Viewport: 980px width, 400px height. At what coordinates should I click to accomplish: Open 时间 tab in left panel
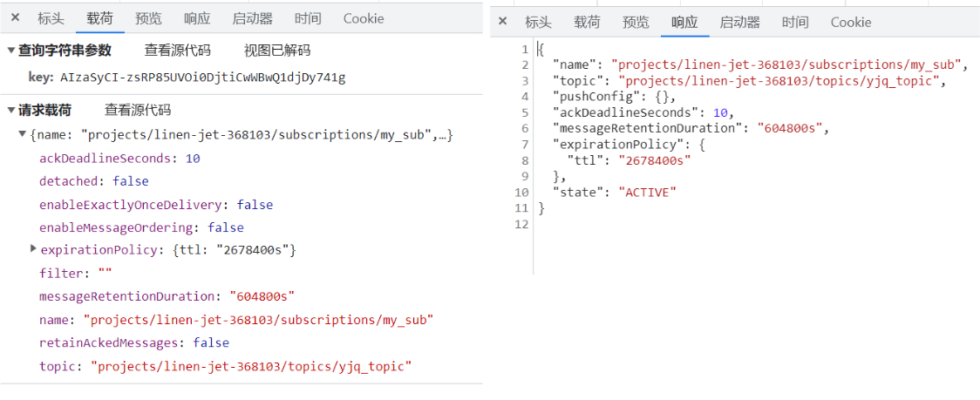point(308,19)
